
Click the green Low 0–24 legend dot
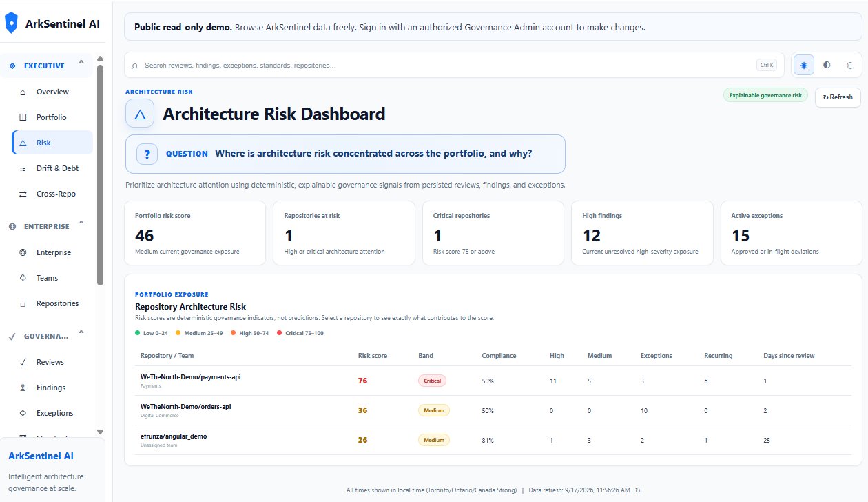(x=138, y=333)
